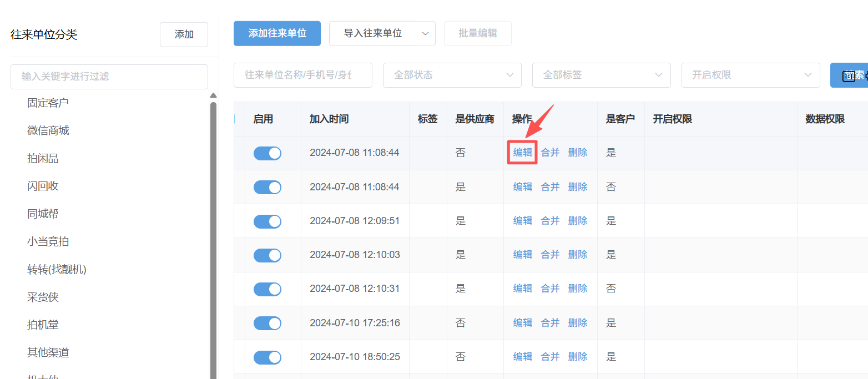Click 合并 in the 12:10:03 row
Screen dimensions: 868x379
coord(550,255)
